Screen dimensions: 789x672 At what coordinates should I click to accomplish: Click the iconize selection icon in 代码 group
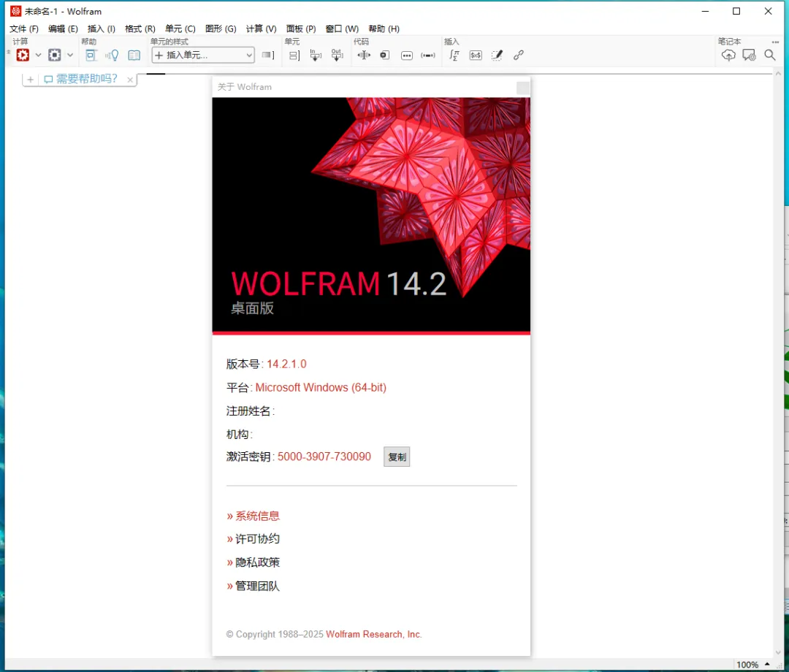(385, 55)
